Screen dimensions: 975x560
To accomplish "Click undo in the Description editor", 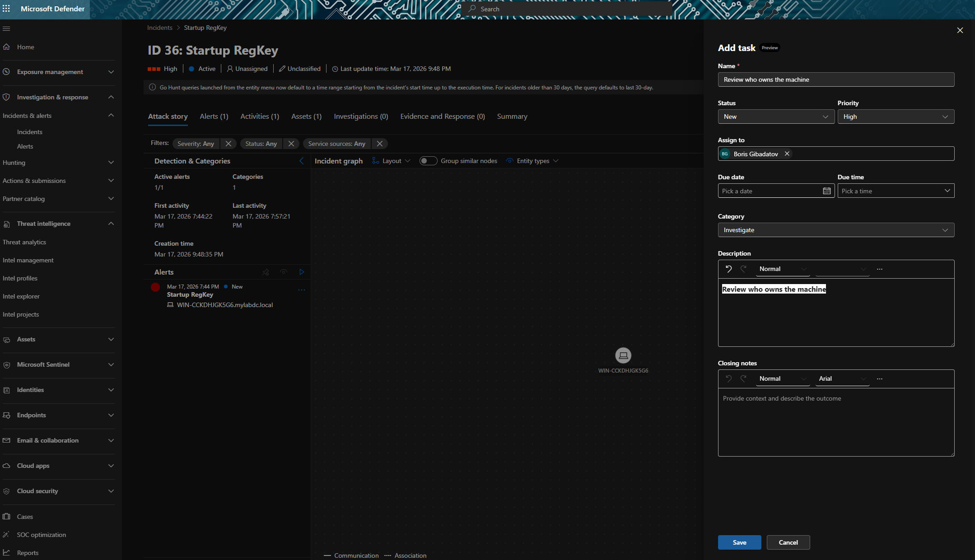I will click(x=728, y=269).
